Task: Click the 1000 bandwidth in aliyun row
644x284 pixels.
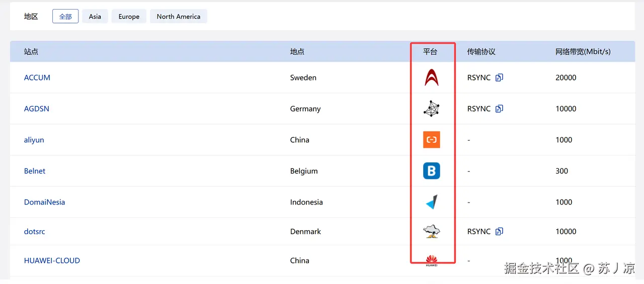Action: pyautogui.click(x=564, y=140)
